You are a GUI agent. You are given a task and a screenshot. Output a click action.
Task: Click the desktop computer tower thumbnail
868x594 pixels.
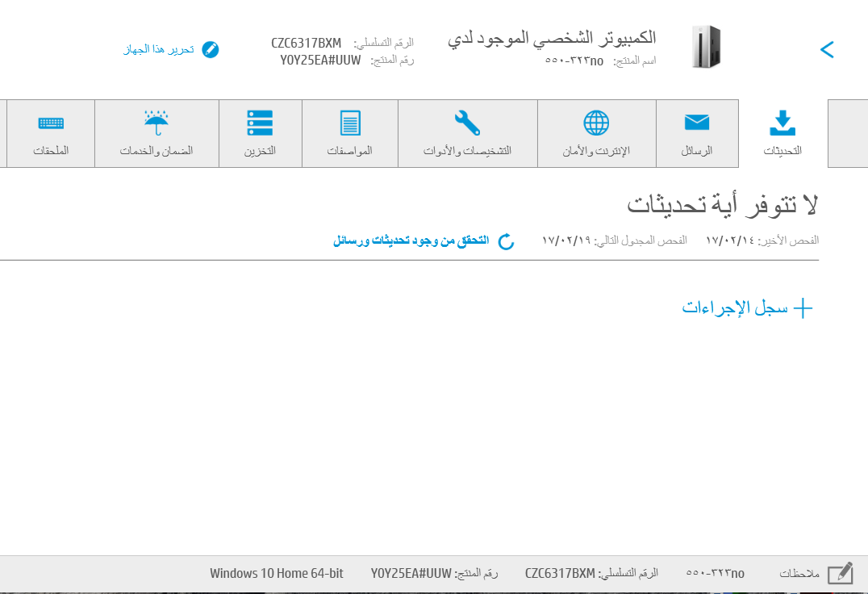coord(705,47)
